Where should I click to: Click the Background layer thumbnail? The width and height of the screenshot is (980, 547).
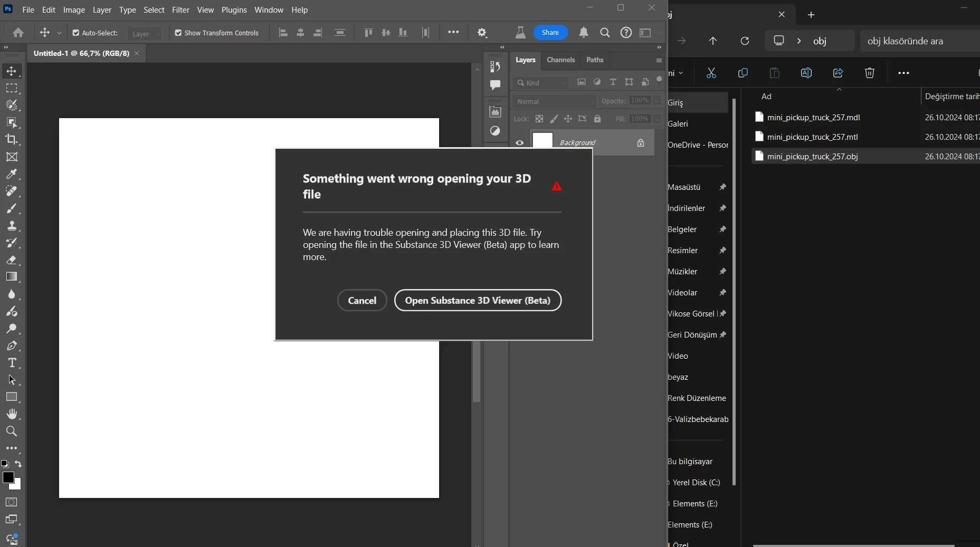tap(543, 141)
